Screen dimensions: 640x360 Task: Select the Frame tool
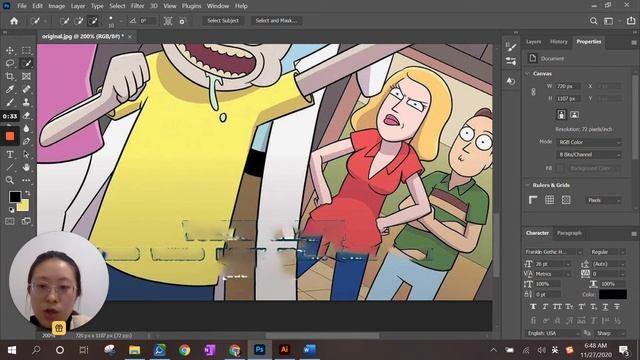[26, 76]
